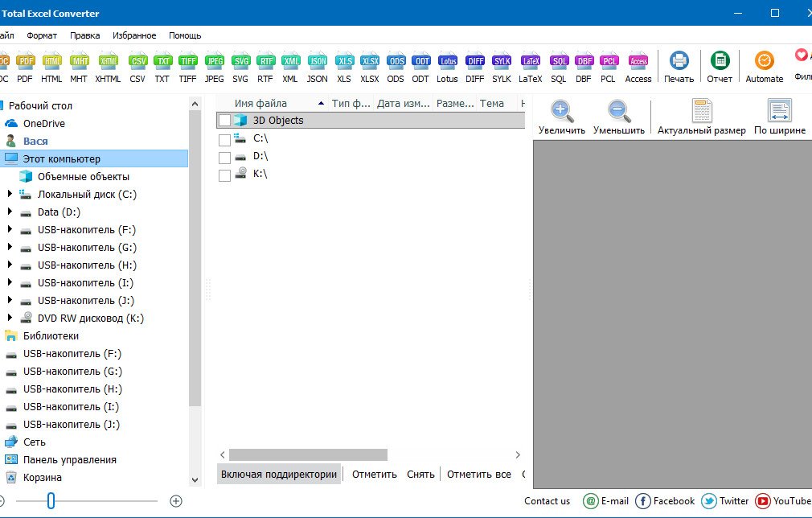Adjust the bottom zoom slider handle
The image size is (812, 518).
point(51,501)
